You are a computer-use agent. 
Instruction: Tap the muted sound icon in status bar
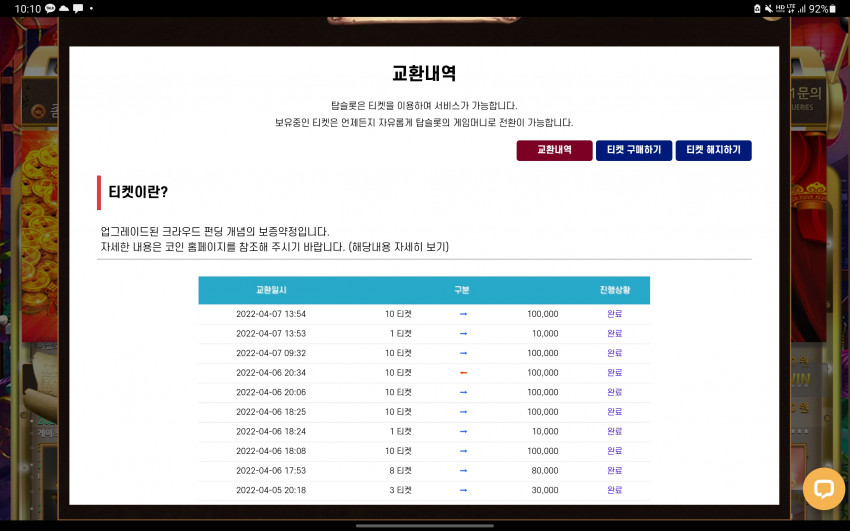click(769, 9)
